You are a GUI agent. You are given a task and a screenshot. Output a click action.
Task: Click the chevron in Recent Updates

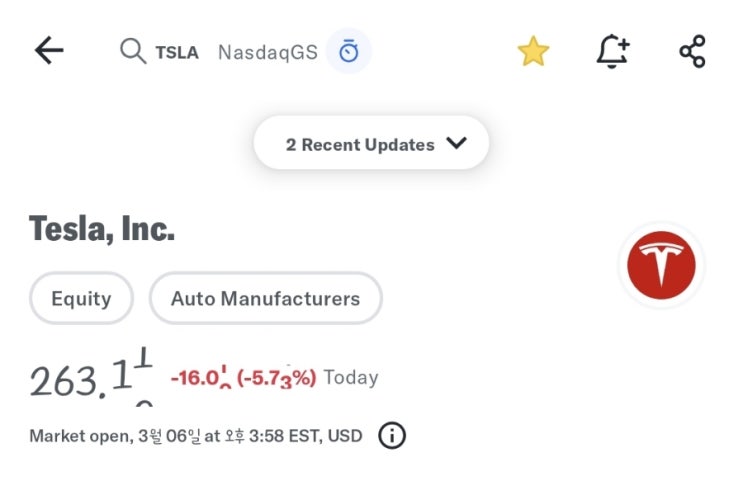456,143
